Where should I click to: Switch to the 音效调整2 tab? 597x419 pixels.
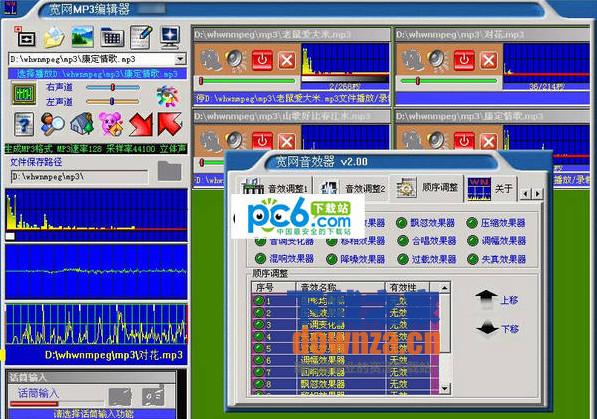click(352, 188)
